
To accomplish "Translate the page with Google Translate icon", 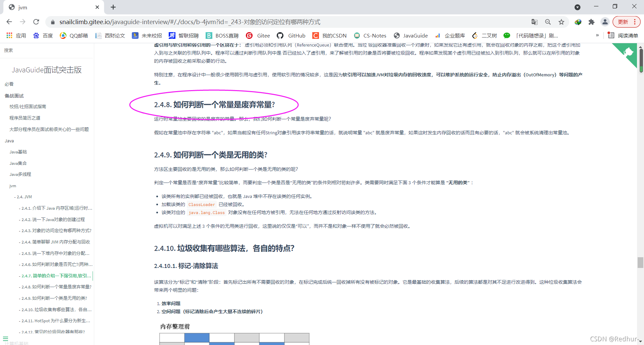I will click(534, 22).
